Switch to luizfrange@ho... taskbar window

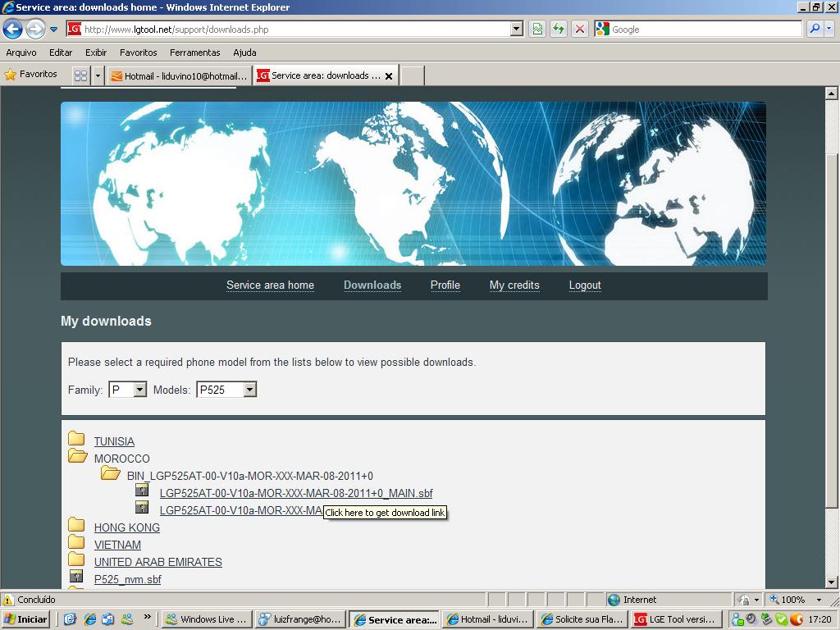click(x=300, y=619)
